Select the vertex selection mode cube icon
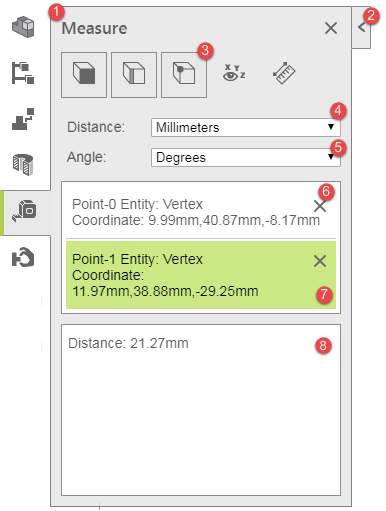 [x=184, y=74]
